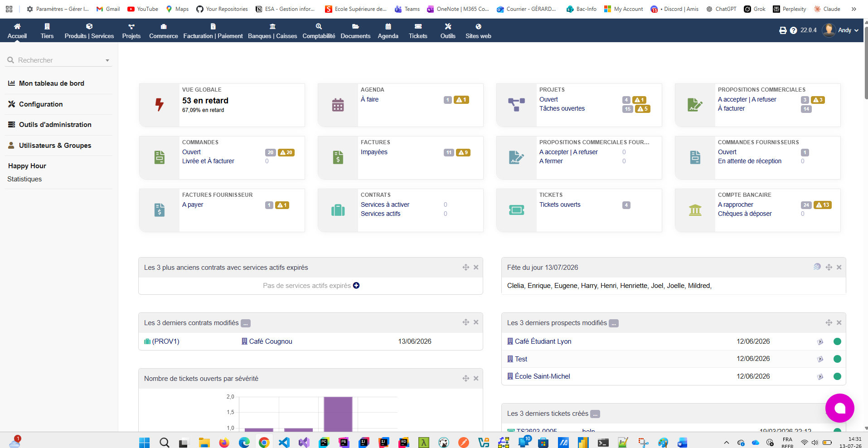Screen dimensions: 868x448
Task: Close the expired services contracts box
Action: click(x=476, y=268)
